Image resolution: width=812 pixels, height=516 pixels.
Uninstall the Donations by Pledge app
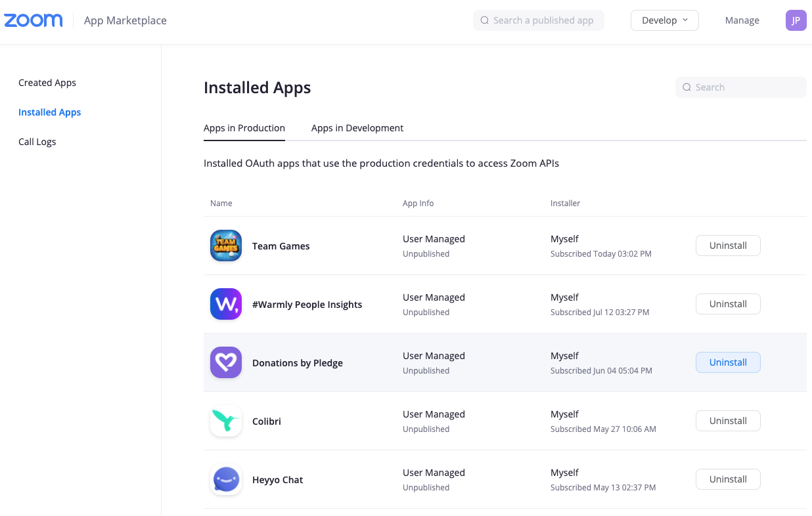tap(728, 362)
